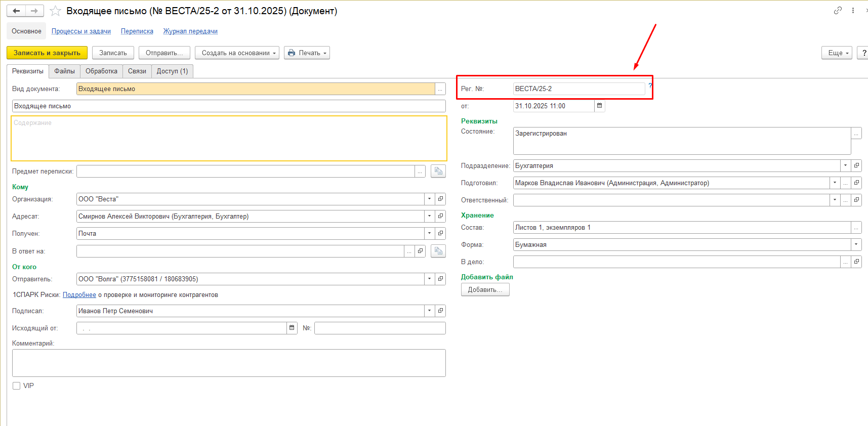
Task: Open the Подразделение record with its open icon
Action: point(856,165)
